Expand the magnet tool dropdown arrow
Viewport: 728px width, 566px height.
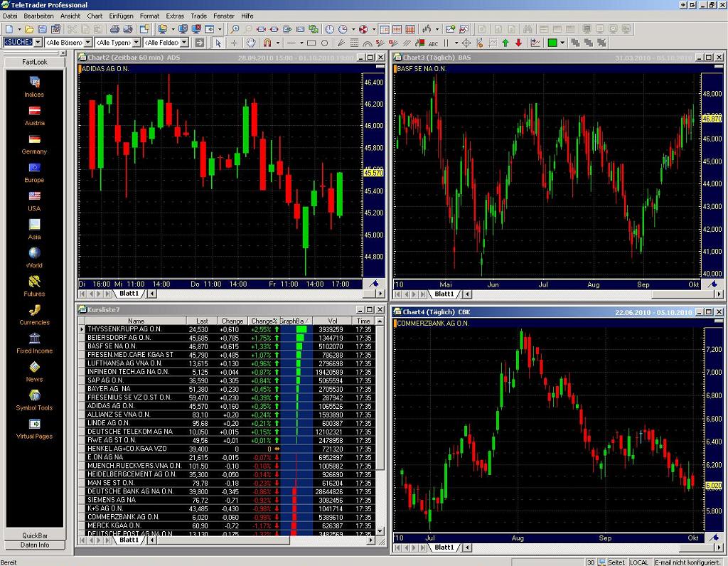278,43
